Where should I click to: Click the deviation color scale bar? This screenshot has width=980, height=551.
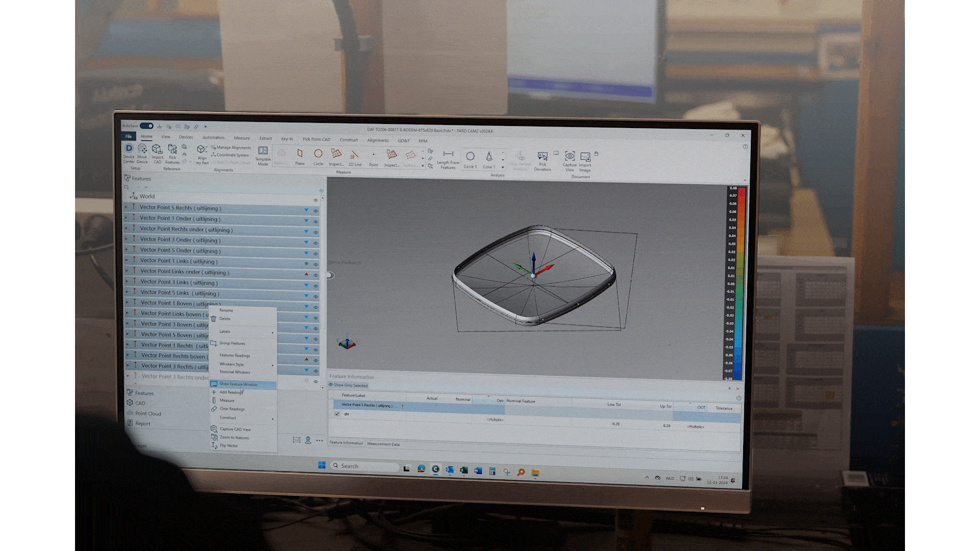pyautogui.click(x=741, y=283)
